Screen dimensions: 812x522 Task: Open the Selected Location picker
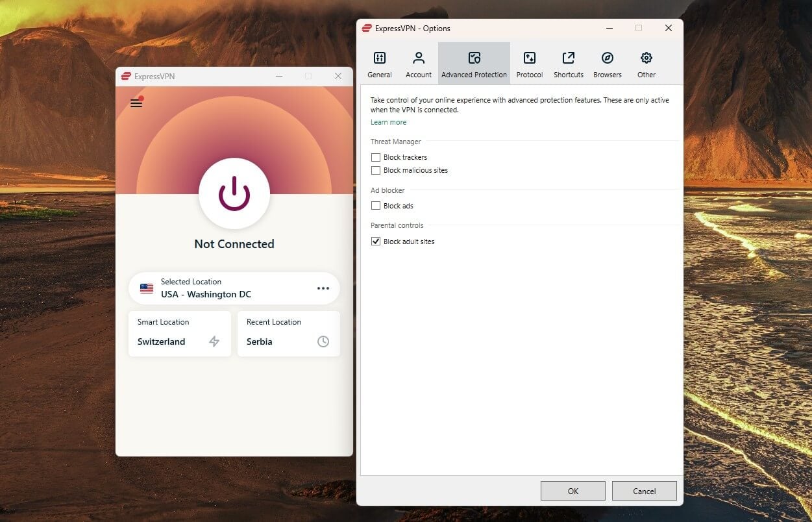click(x=221, y=288)
